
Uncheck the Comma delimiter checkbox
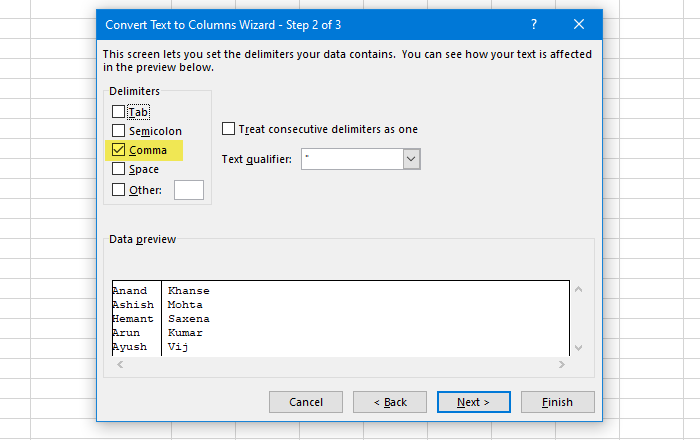point(118,150)
